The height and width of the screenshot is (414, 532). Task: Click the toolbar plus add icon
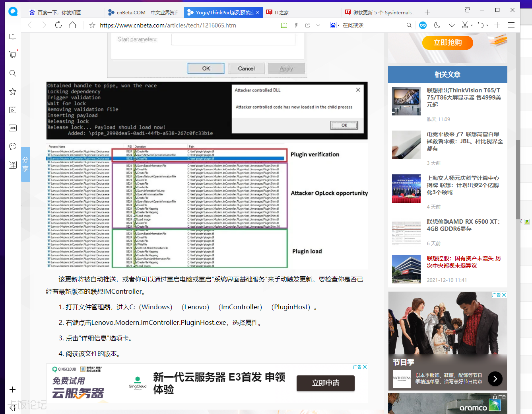497,25
